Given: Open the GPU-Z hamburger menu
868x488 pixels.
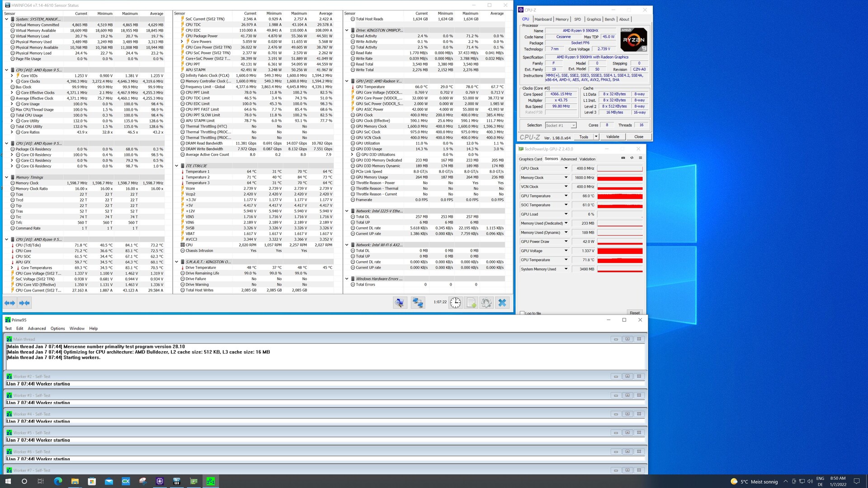Looking at the screenshot, I should 640,158.
